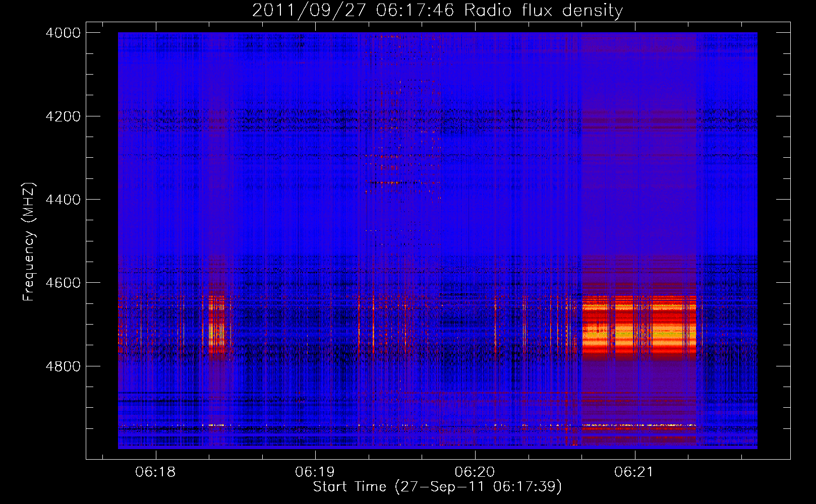Click the 4000 frequency tick label
Image resolution: width=816 pixels, height=504 pixels.
tap(63, 33)
